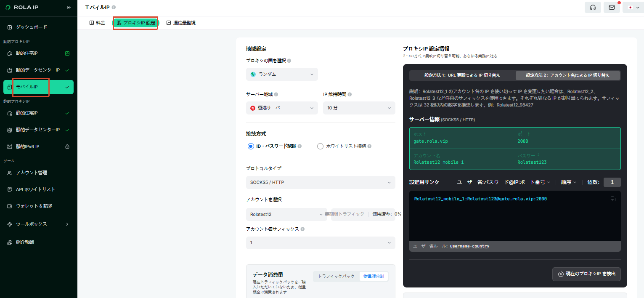Collapse the sidebar with arrow icon
The image size is (644, 298).
pos(69,8)
